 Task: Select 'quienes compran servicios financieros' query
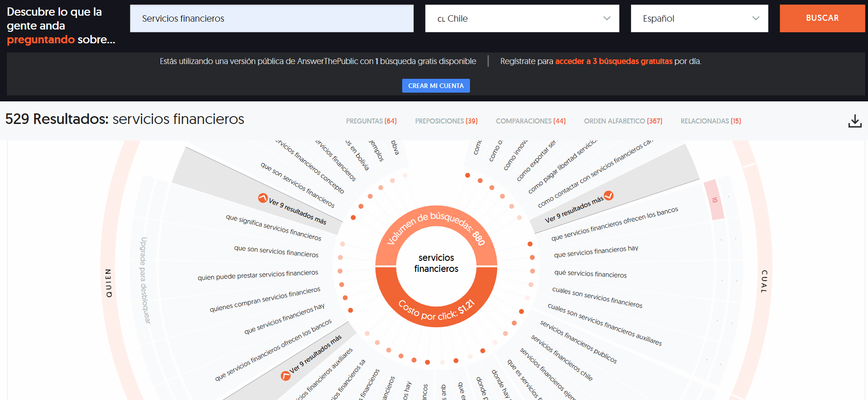tap(265, 300)
